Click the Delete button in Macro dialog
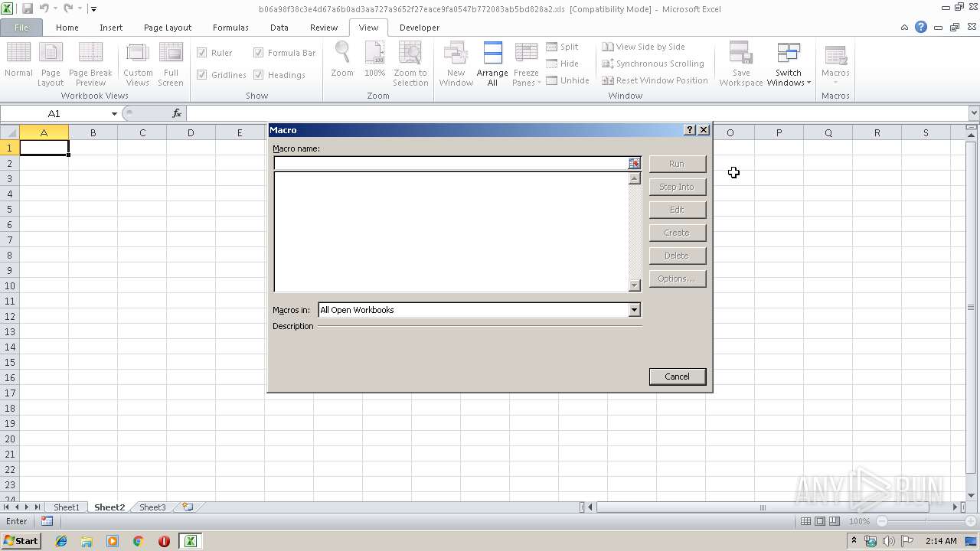Screen dimensions: 980x551 677,256
